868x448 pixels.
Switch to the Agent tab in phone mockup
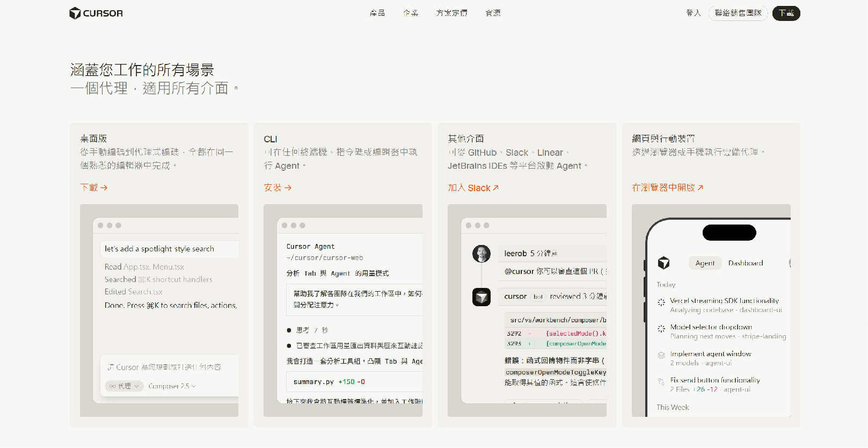tap(705, 263)
